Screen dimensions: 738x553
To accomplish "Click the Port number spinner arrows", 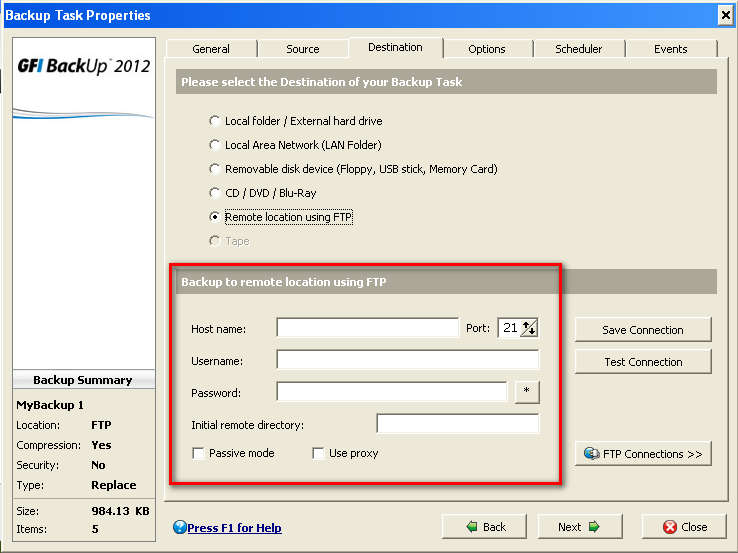I will pyautogui.click(x=529, y=328).
